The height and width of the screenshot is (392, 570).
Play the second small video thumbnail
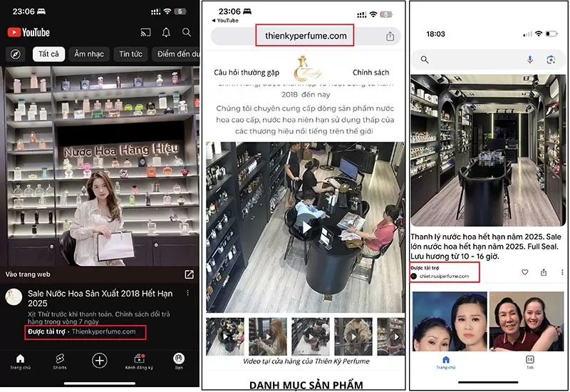pyautogui.click(x=268, y=336)
